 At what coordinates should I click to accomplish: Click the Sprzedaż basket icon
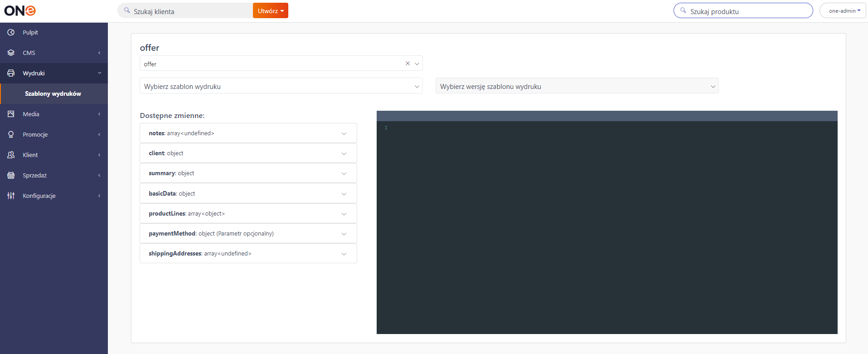(11, 175)
